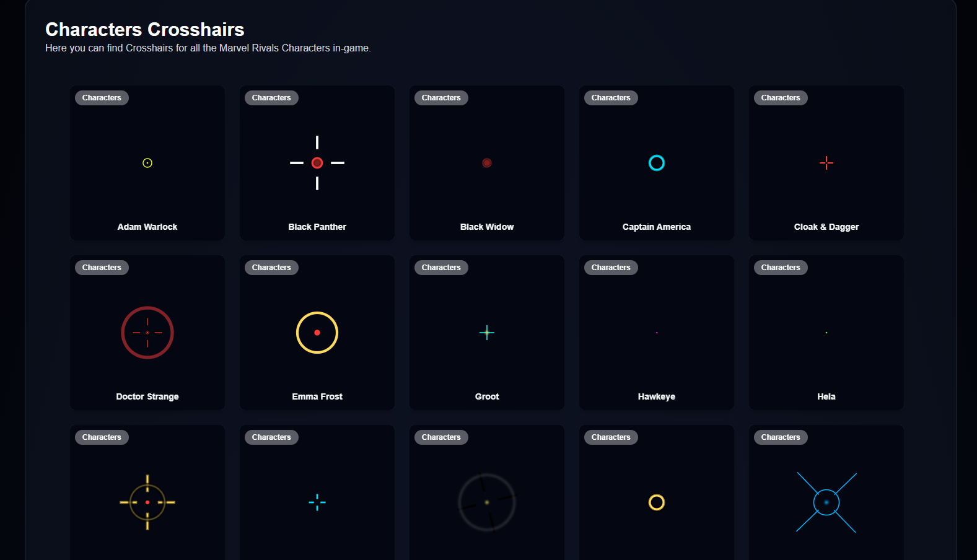Click the Hawkeye tiny dot crosshair
This screenshot has height=560, width=977.
pos(657,333)
